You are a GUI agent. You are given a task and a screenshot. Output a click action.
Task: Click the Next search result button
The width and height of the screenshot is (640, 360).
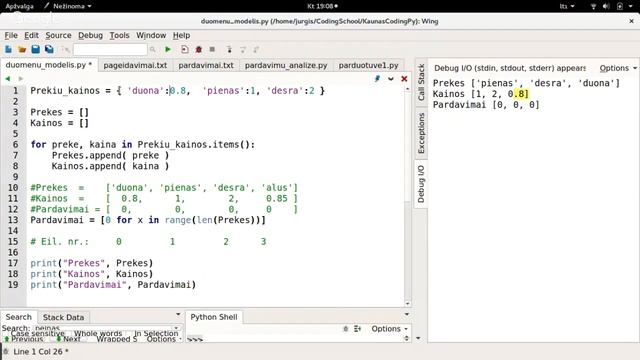[x=68, y=339]
